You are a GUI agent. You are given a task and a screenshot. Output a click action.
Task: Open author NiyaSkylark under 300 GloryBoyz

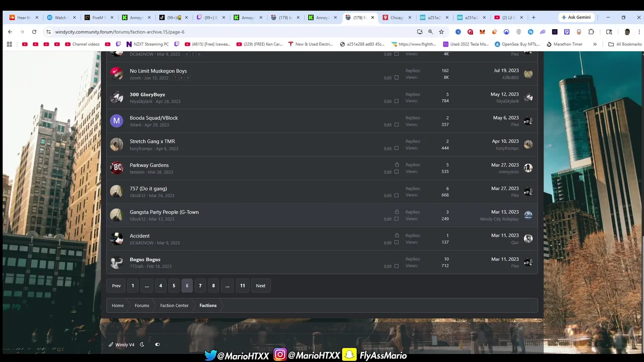point(141,102)
